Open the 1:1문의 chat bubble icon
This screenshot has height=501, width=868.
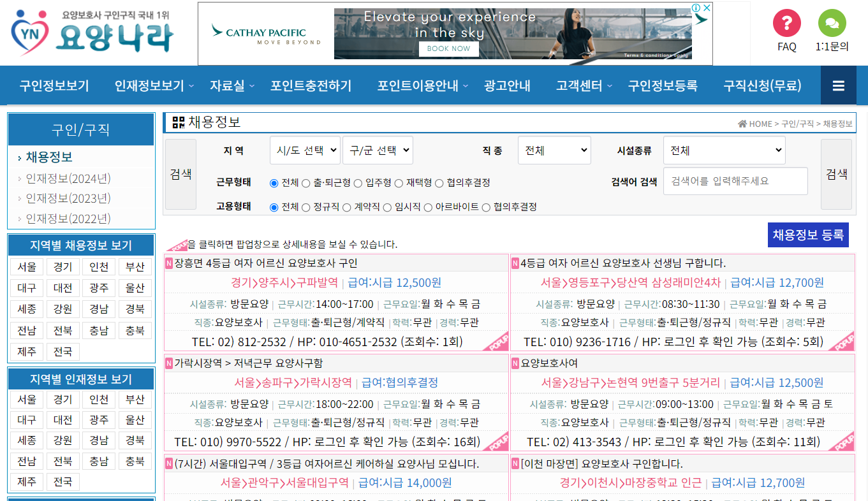point(832,24)
